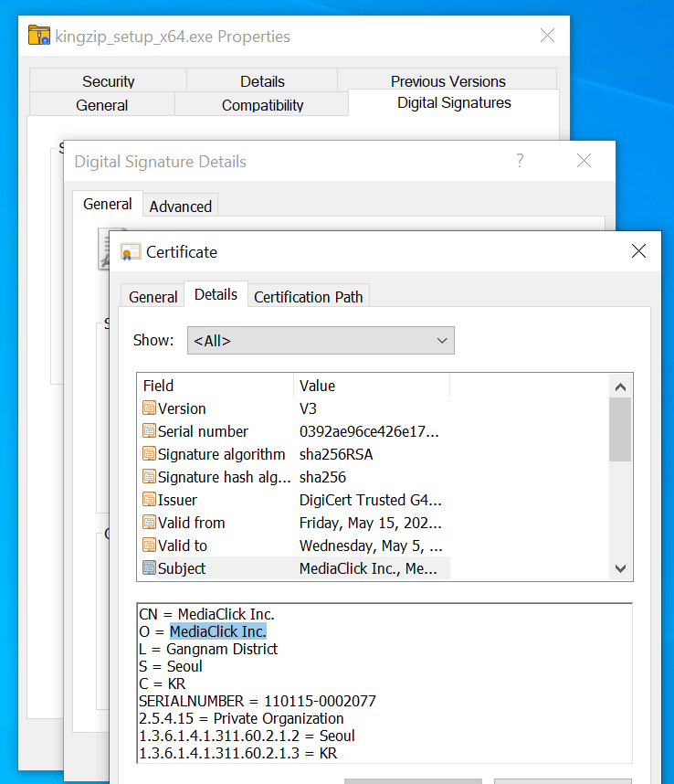The image size is (674, 784).
Task: Open the Certification Path tab
Action: 309,297
